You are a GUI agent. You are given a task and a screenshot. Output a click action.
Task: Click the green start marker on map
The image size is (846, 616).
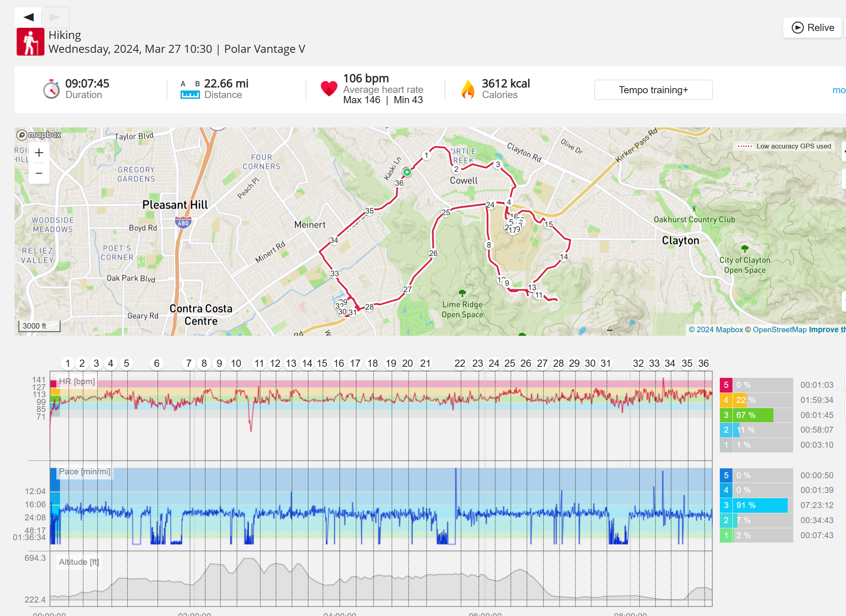pyautogui.click(x=407, y=172)
